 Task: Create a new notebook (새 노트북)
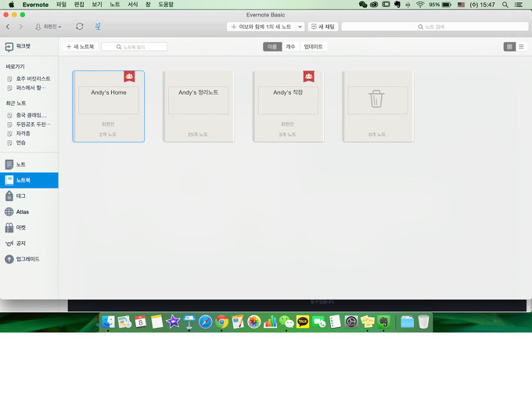point(80,47)
